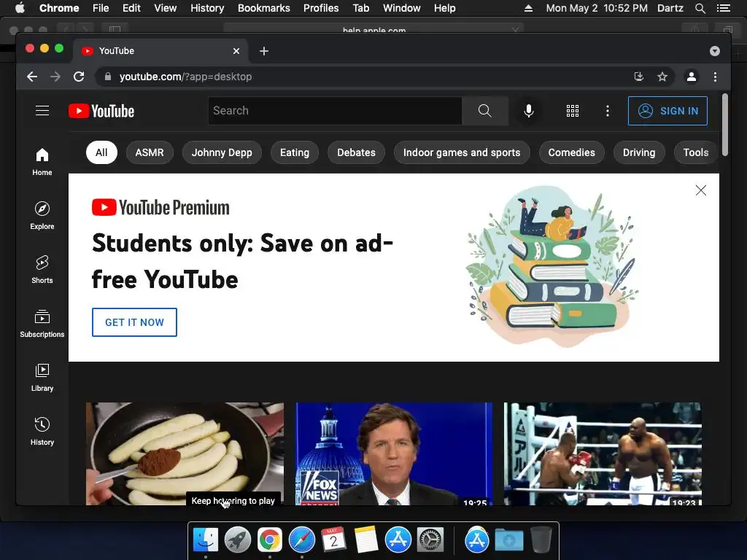
Task: Open Subscriptions in the sidebar
Action: tap(42, 323)
